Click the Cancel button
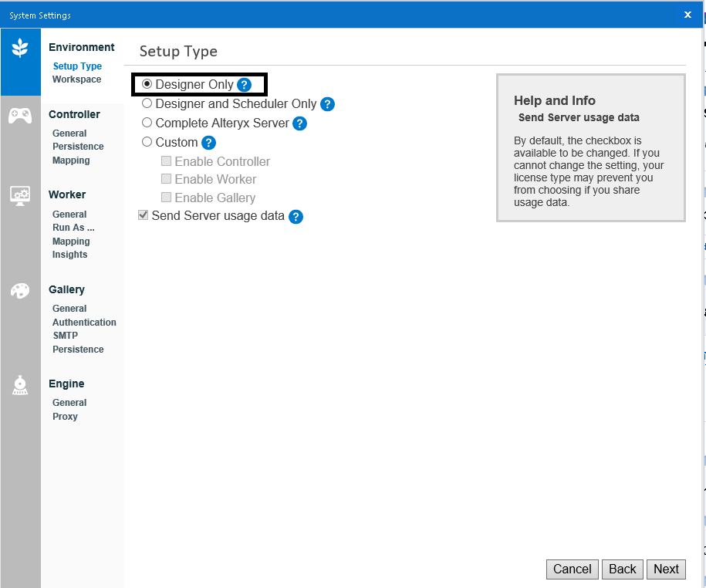 573,569
